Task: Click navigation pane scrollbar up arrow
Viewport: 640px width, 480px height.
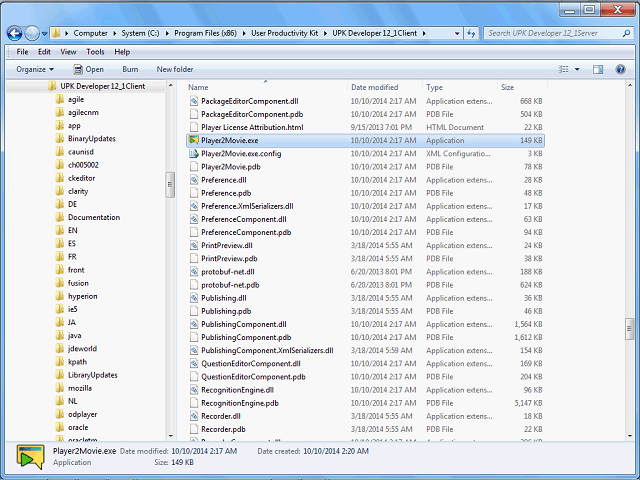Action: (x=171, y=85)
